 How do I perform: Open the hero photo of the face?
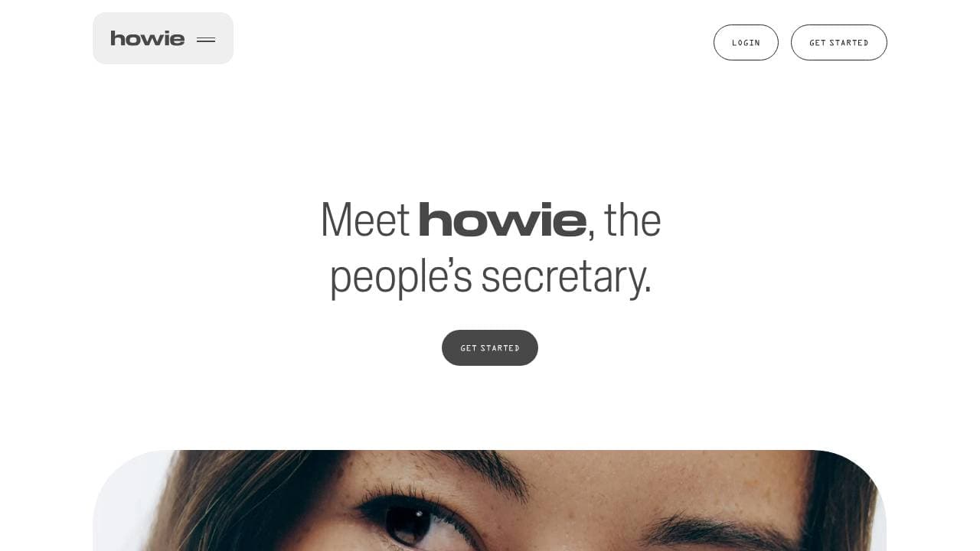click(x=490, y=500)
